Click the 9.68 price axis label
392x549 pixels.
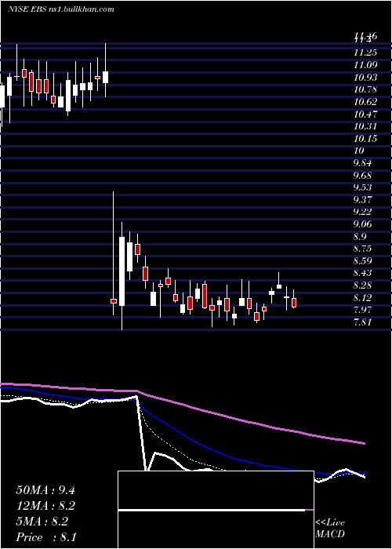click(363, 176)
